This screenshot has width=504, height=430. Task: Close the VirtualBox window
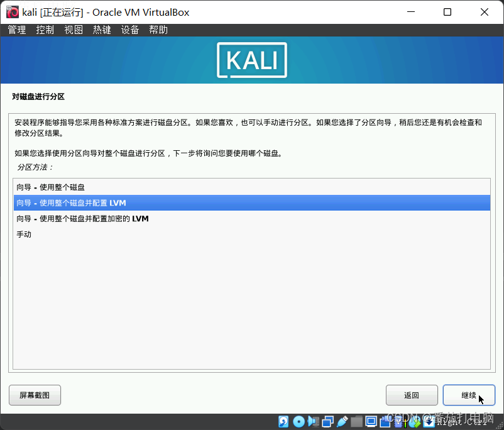pyautogui.click(x=485, y=12)
